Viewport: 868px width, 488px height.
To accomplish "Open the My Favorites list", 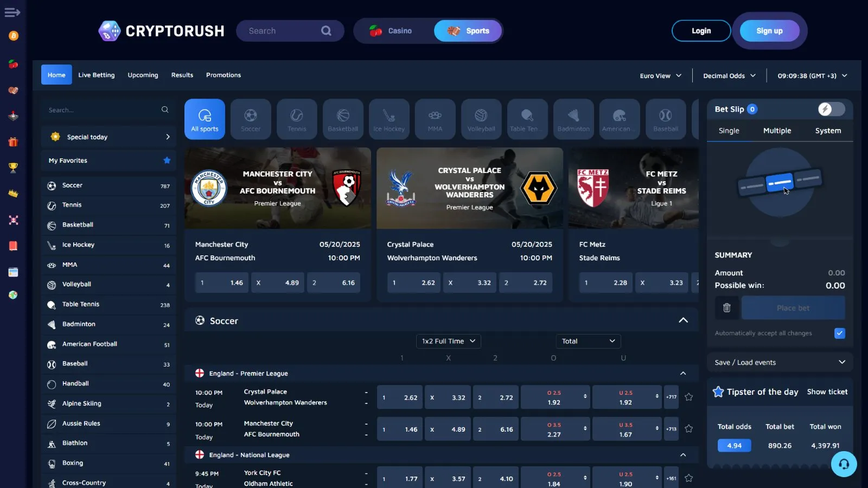I will coord(108,160).
